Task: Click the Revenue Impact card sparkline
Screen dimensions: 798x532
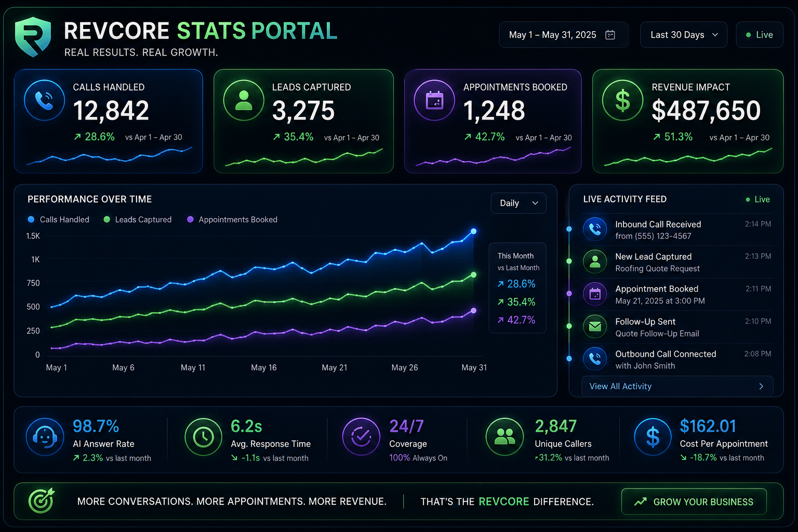Action: 688,156
